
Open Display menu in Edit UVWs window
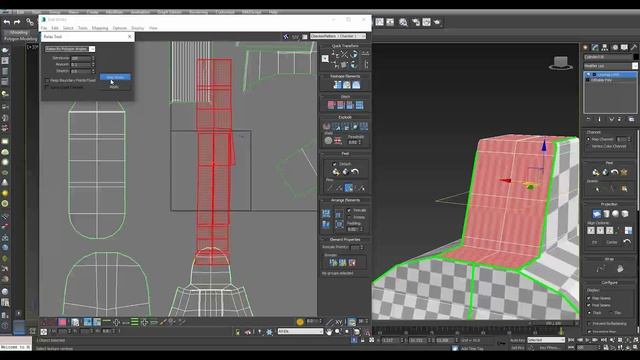[138, 28]
